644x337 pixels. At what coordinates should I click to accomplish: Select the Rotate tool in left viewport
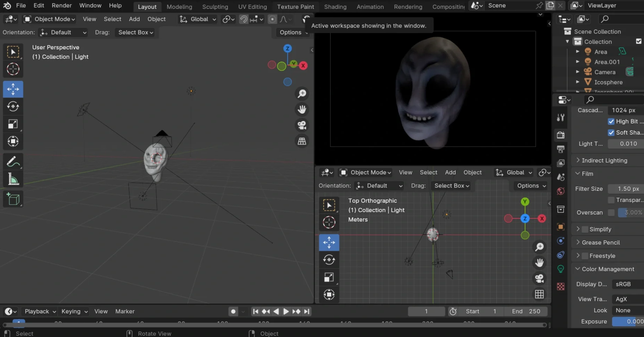click(13, 107)
